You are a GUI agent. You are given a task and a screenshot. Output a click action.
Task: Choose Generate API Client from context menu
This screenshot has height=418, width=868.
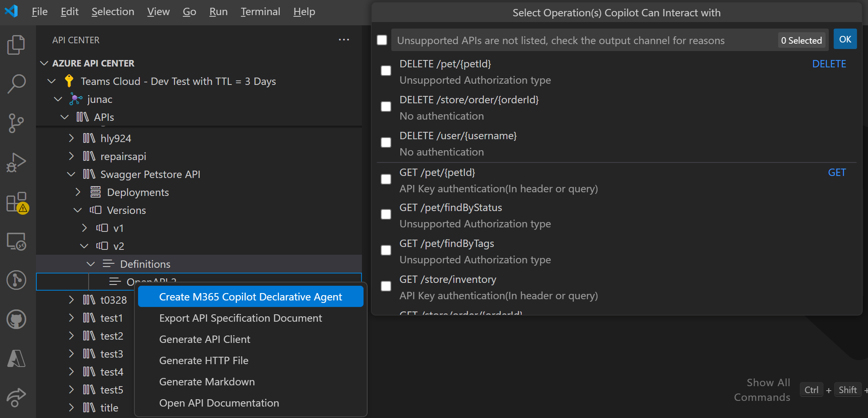251,339
